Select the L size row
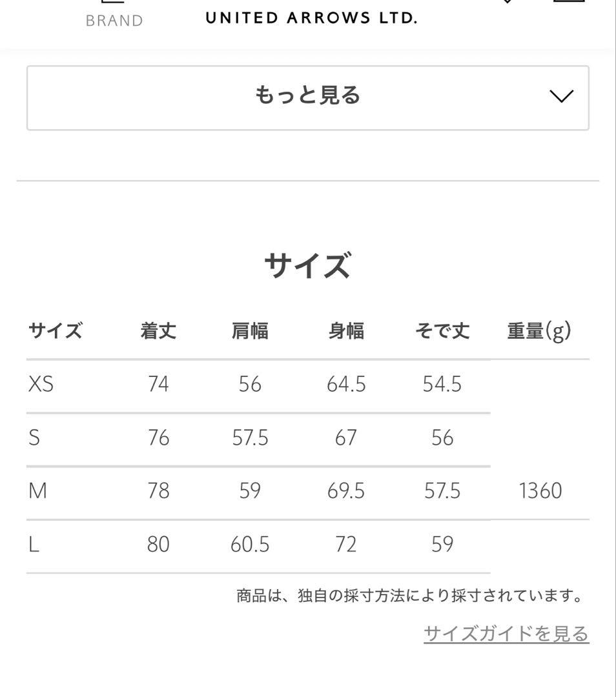This screenshot has height=697, width=616. 258,544
